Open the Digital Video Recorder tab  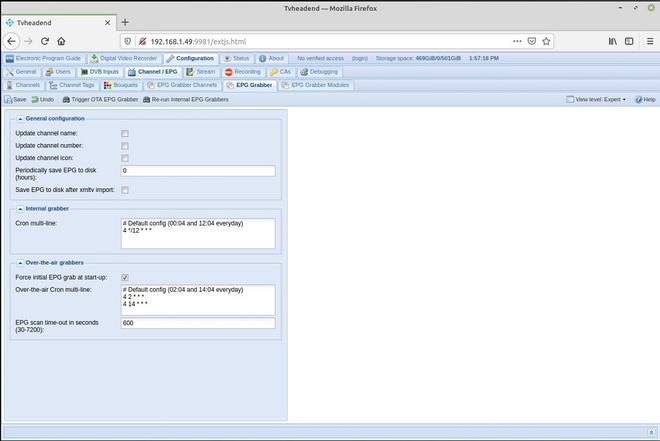click(124, 58)
